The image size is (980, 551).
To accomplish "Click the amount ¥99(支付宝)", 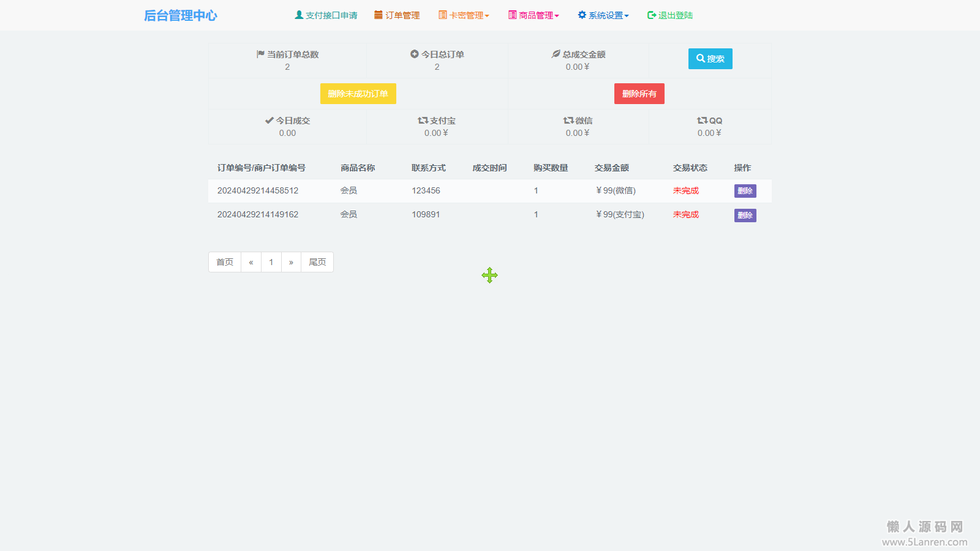I will pyautogui.click(x=620, y=214).
